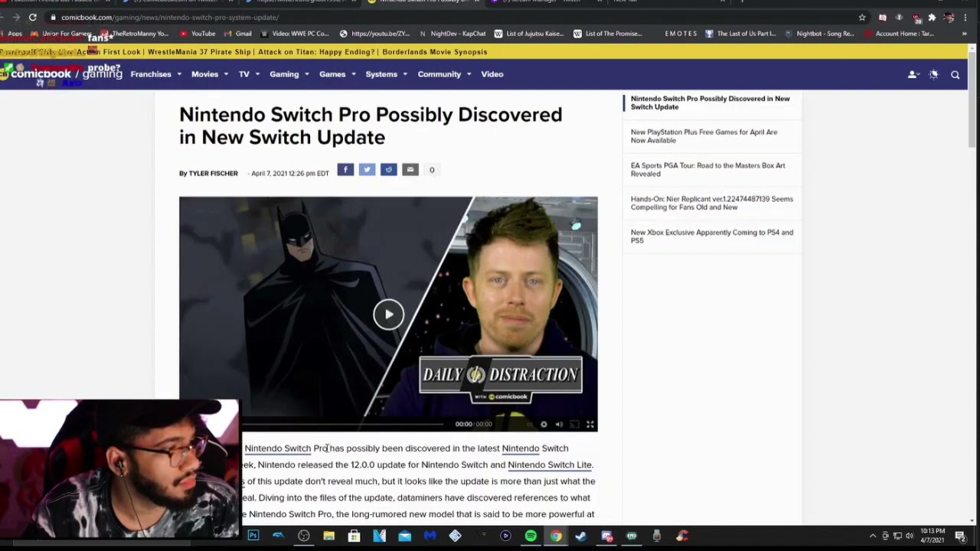980x551 pixels.
Task: Open New PlayStation Plus Free Games article
Action: (704, 136)
